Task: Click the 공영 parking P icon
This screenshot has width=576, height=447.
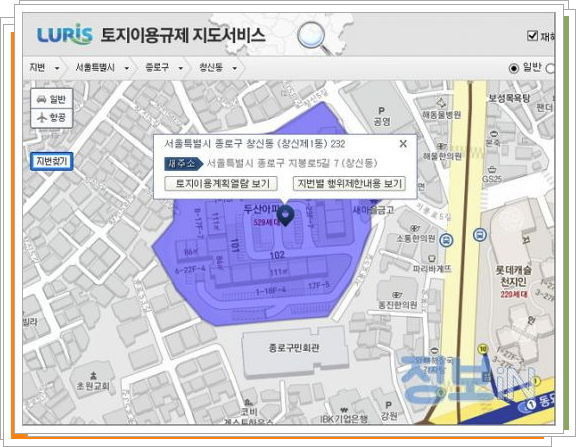Action: point(381,111)
